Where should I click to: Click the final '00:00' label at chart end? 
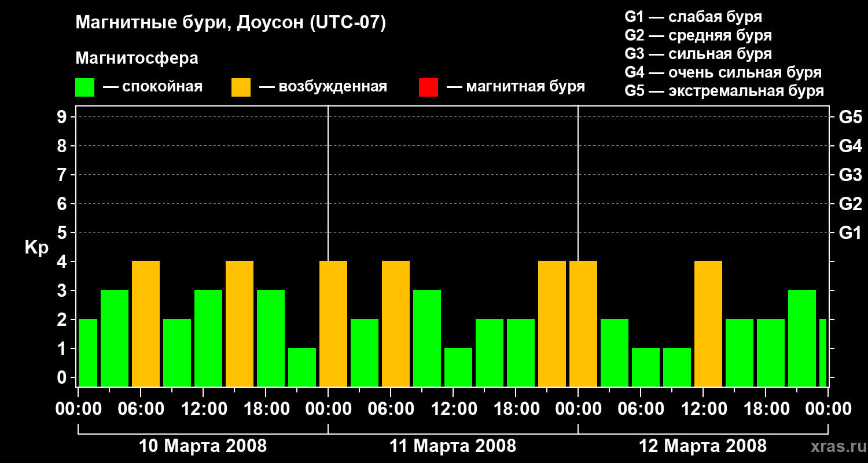(829, 409)
